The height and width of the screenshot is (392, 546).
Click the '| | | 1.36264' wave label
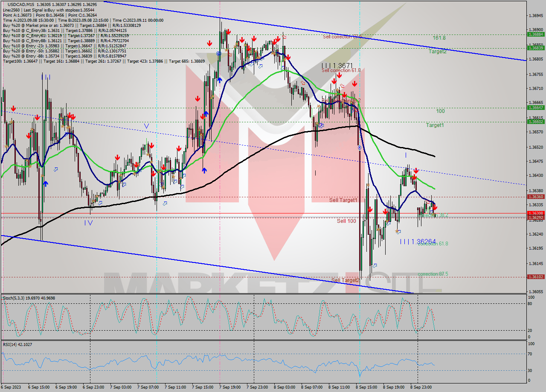418,242
